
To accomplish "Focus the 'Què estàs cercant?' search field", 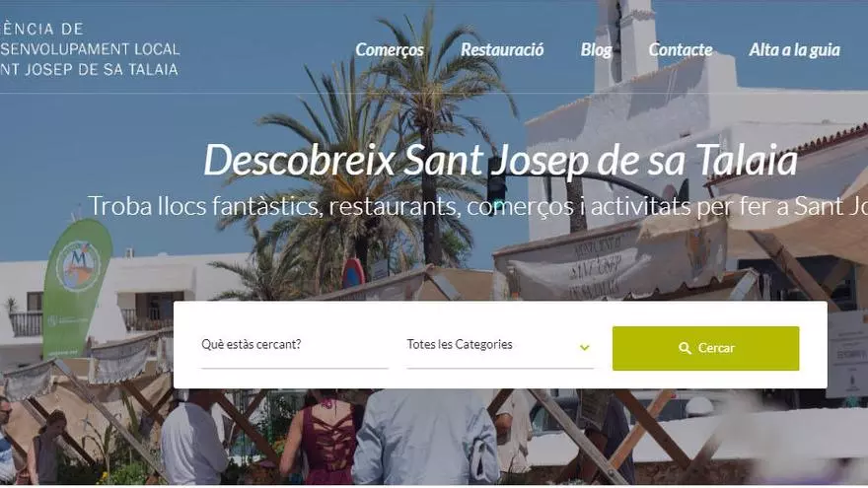I will pos(295,347).
